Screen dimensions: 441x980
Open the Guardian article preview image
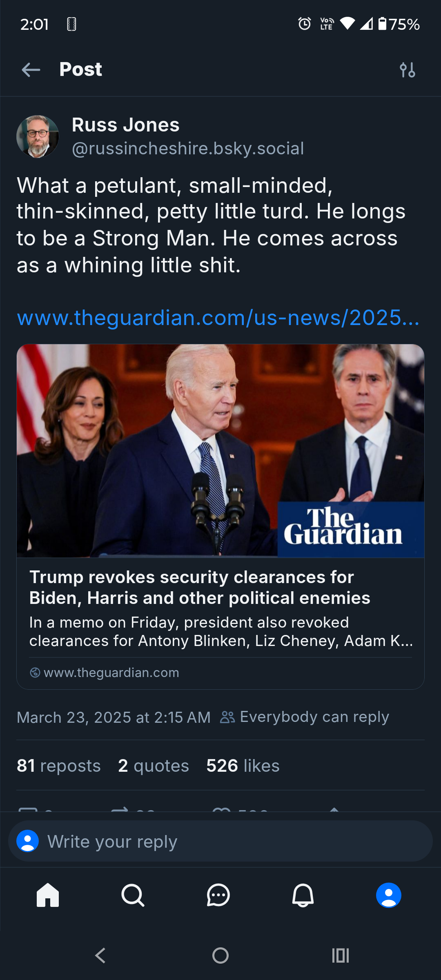(x=220, y=451)
